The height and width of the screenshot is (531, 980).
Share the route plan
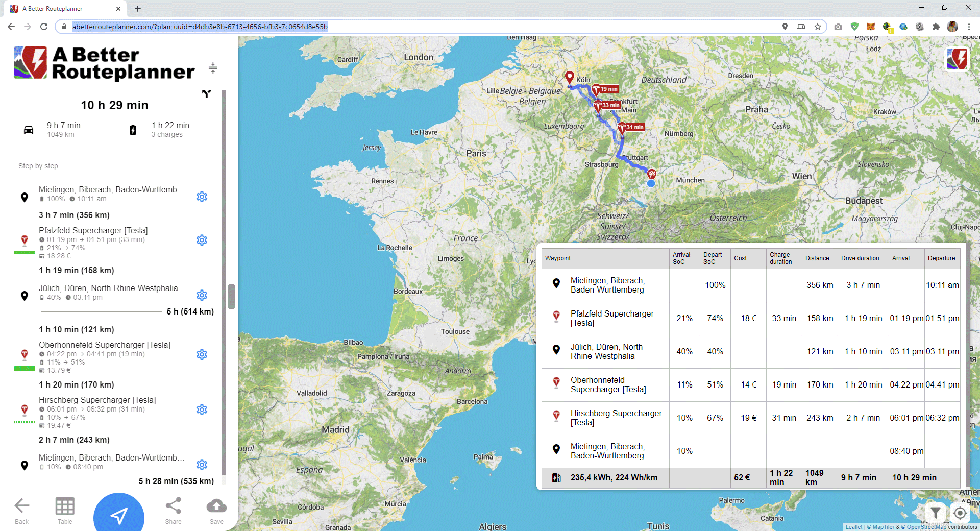pyautogui.click(x=173, y=511)
